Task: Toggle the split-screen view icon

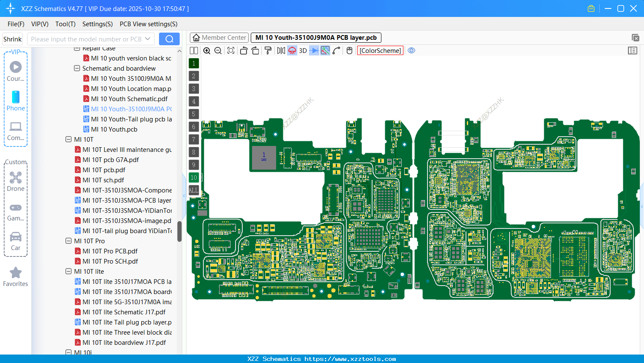Action: point(194,50)
